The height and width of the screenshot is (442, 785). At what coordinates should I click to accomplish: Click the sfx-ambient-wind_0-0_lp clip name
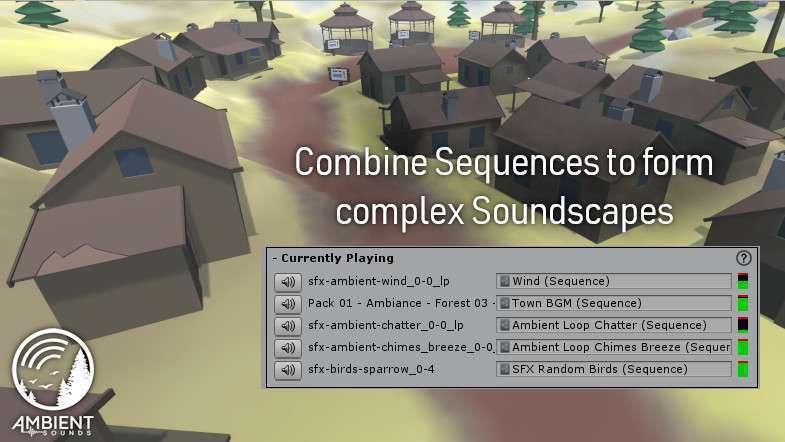pos(378,282)
